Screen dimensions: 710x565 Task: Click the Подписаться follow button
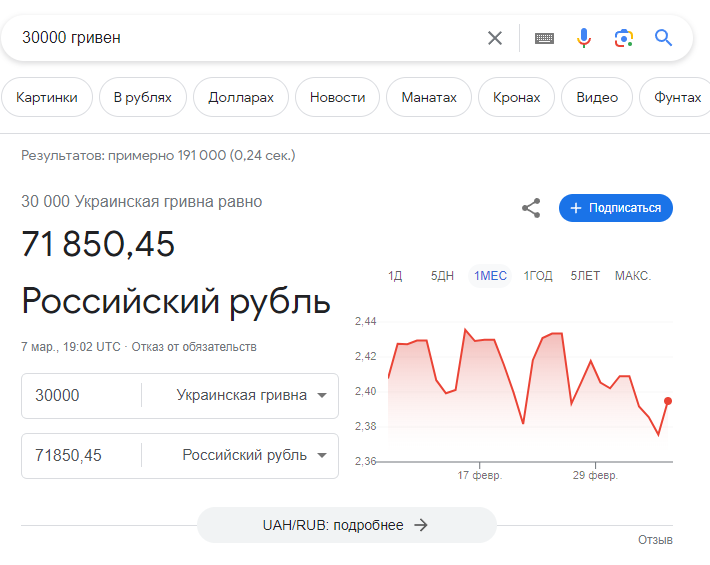pos(616,208)
